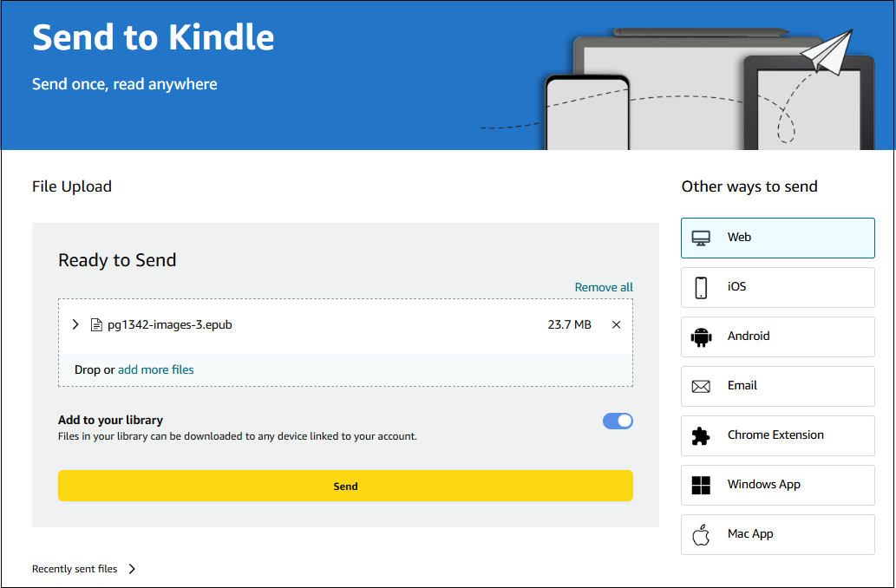Select the iOS sending option

(x=778, y=287)
